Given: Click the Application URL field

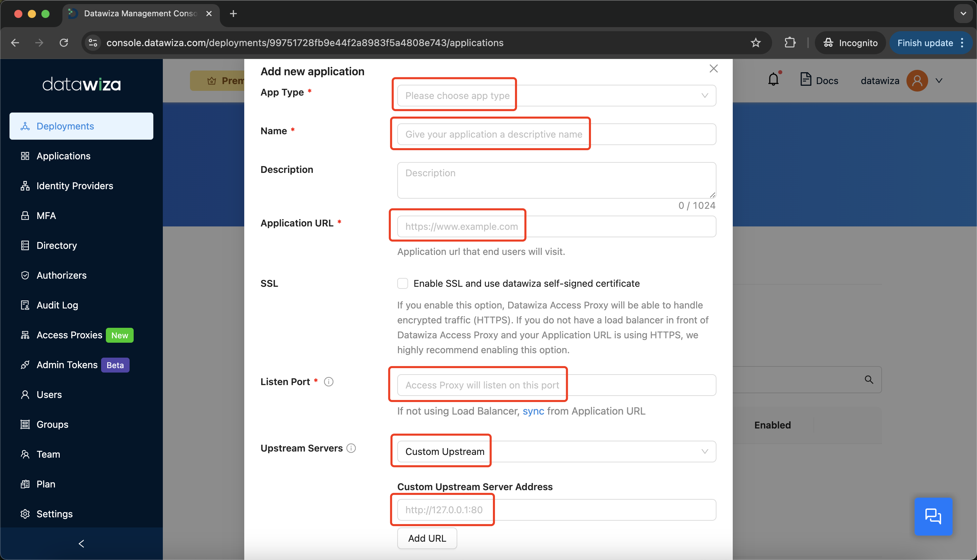Looking at the screenshot, I should (556, 226).
